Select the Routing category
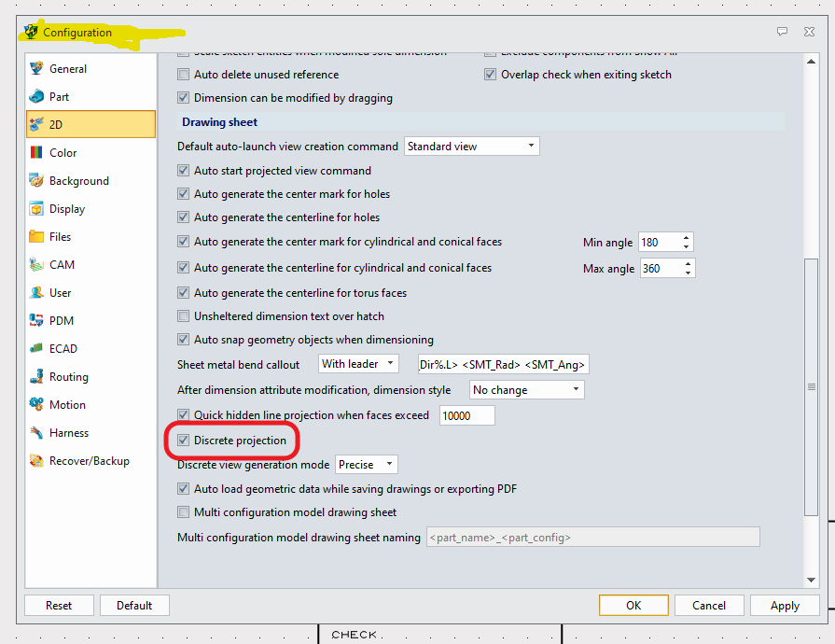The image size is (835, 644). pos(69,377)
